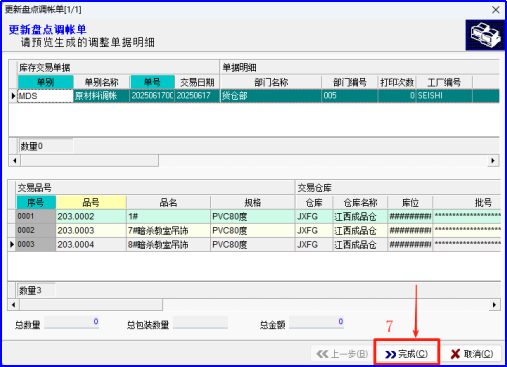
Task: Click the printer logo icon in header
Action: (485, 35)
